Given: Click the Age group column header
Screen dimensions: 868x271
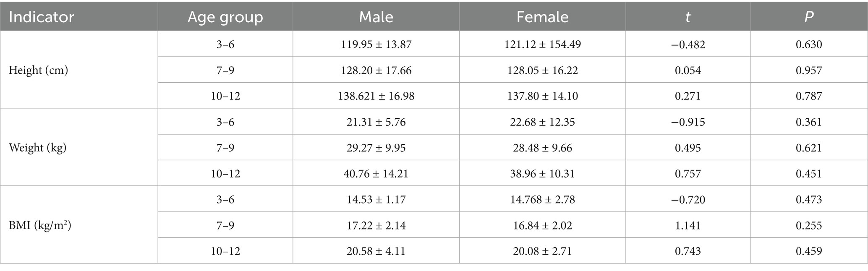Looking at the screenshot, I should coord(225,17).
